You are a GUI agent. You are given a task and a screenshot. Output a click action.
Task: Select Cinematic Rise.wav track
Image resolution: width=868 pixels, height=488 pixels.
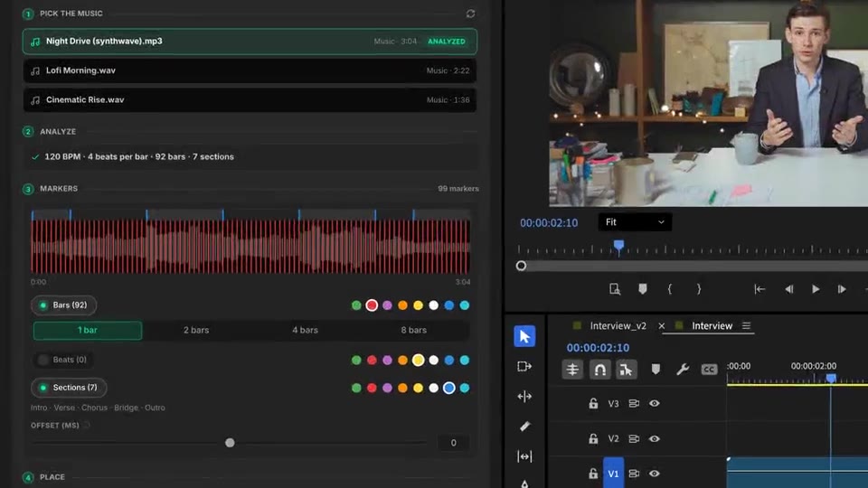(x=250, y=100)
